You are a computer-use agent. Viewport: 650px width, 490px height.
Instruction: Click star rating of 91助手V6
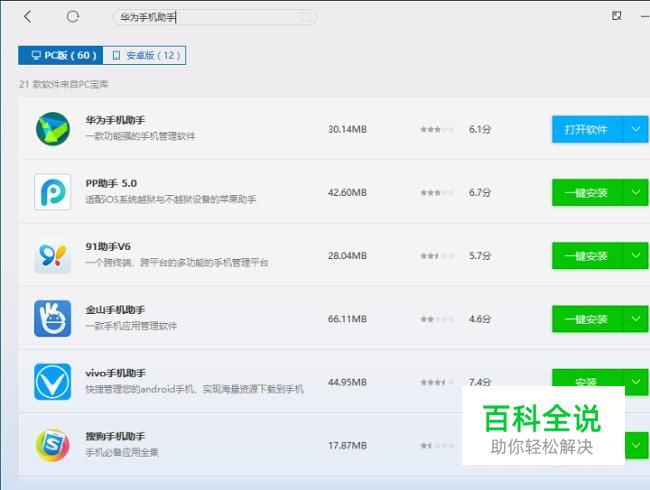437,256
